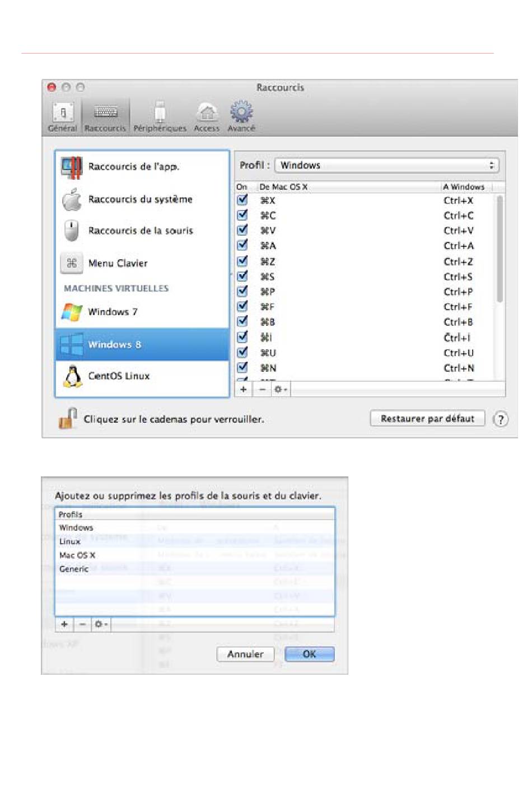Click the padlock to lock settings

[67, 418]
